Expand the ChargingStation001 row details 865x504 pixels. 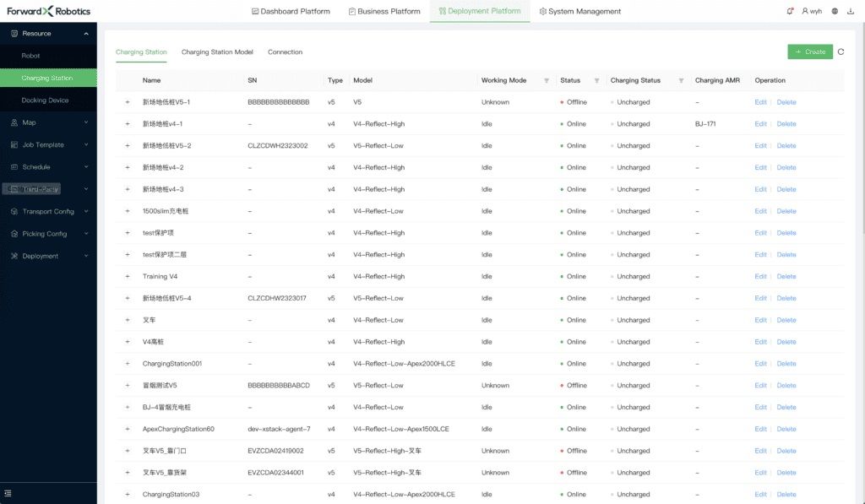[128, 364]
